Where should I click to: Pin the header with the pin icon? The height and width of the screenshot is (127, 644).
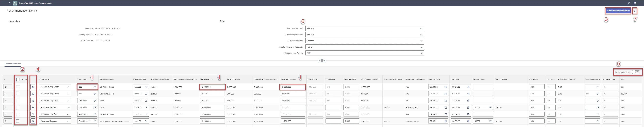(324, 60)
